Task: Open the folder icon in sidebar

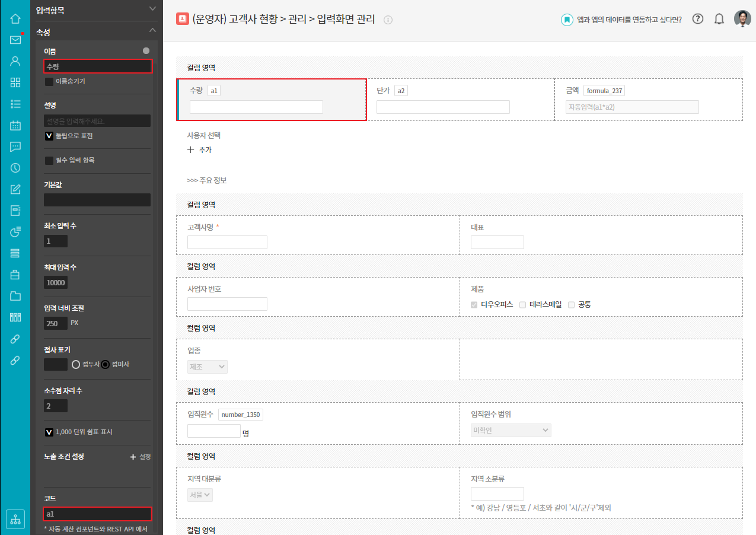Action: click(15, 296)
